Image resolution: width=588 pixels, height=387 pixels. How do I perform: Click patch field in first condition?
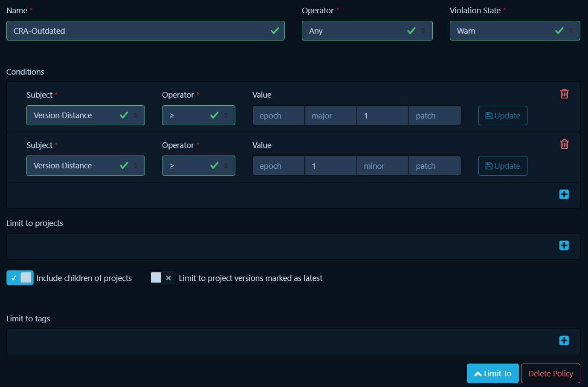coord(435,116)
